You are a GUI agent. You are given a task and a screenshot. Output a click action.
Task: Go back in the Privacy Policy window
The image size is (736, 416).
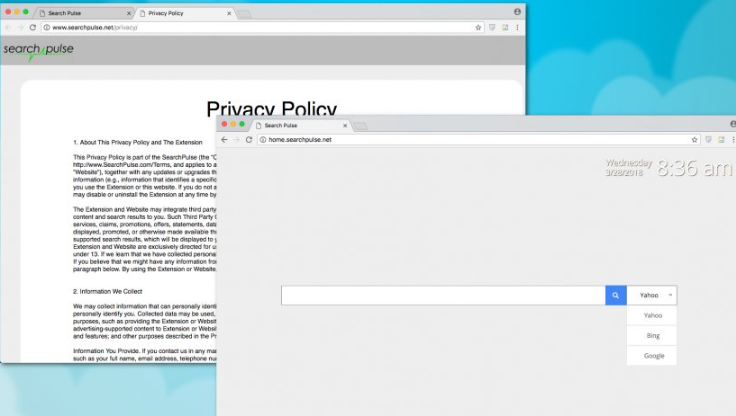click(x=8, y=27)
